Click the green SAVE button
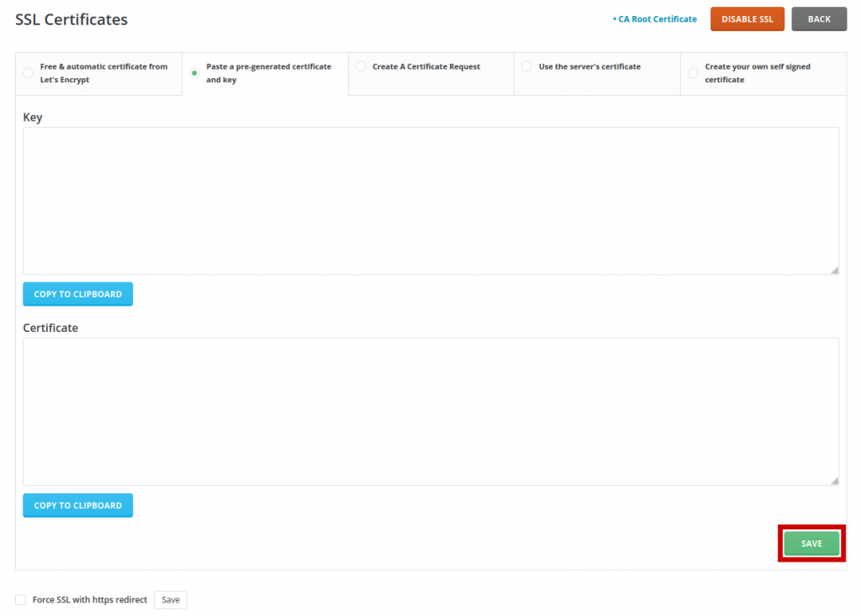This screenshot has width=861, height=616. [811, 544]
